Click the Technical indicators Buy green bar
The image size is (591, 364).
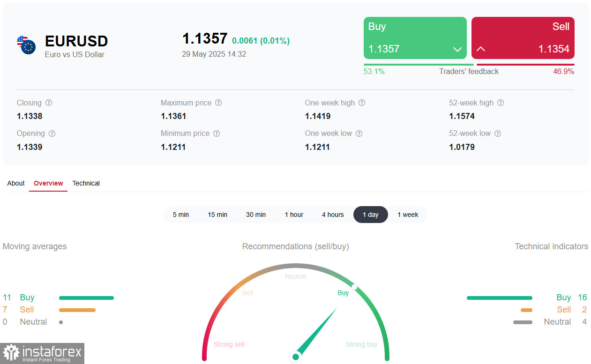point(500,297)
